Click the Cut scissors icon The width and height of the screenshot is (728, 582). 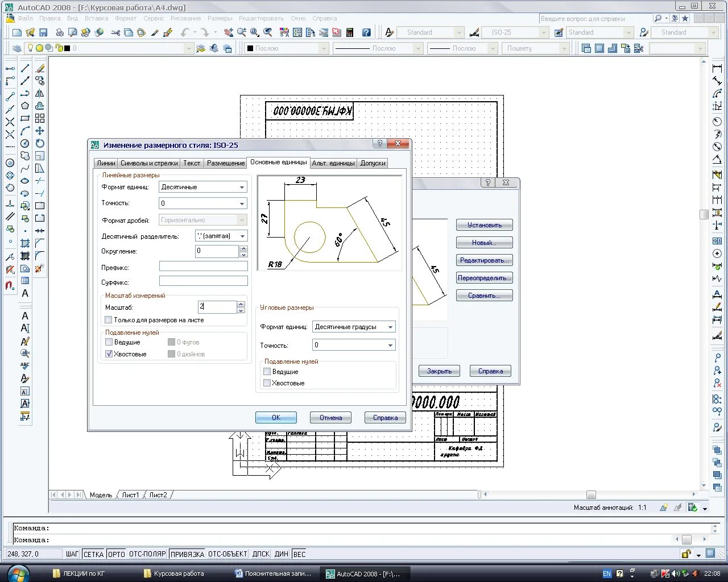(115, 32)
